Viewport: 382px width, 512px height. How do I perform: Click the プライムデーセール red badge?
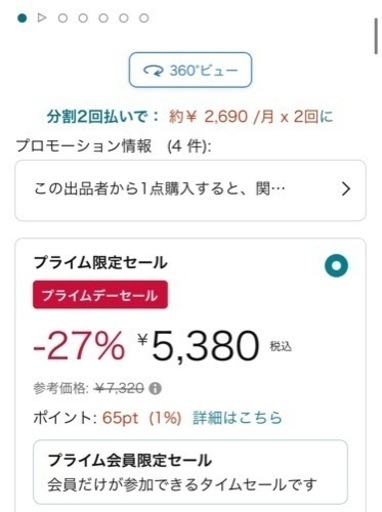[x=100, y=295]
